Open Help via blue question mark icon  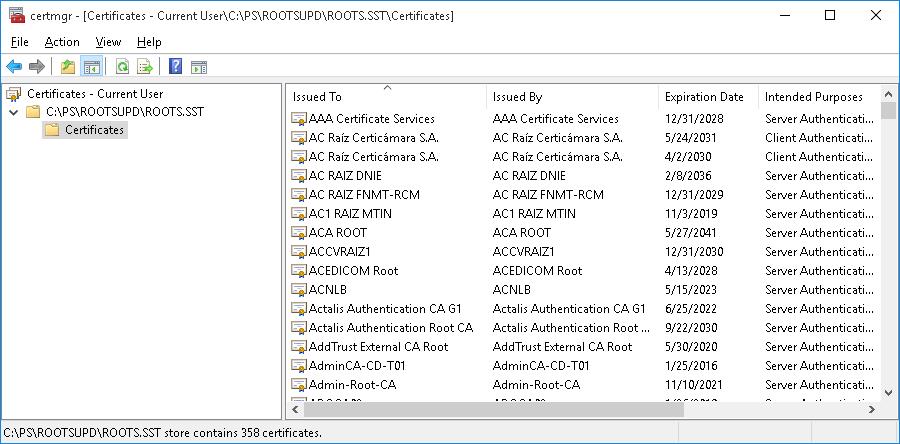pos(175,67)
